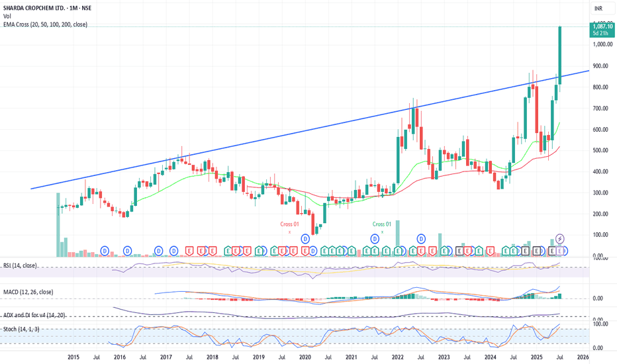The height and width of the screenshot is (364, 617).
Task: Click the lightning bolt latest-news marker
Action: point(560,238)
